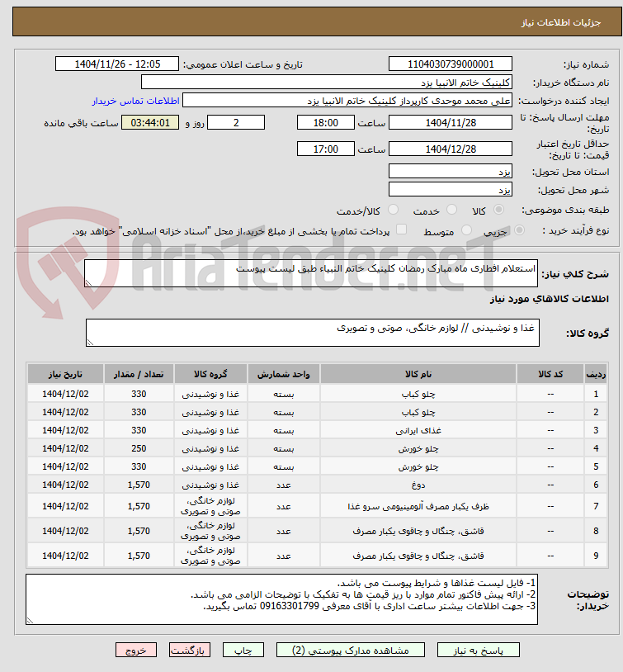Image resolution: width=623 pixels, height=672 pixels.
Task: Open اطلاعات تماس خریدار link
Action: (135, 101)
